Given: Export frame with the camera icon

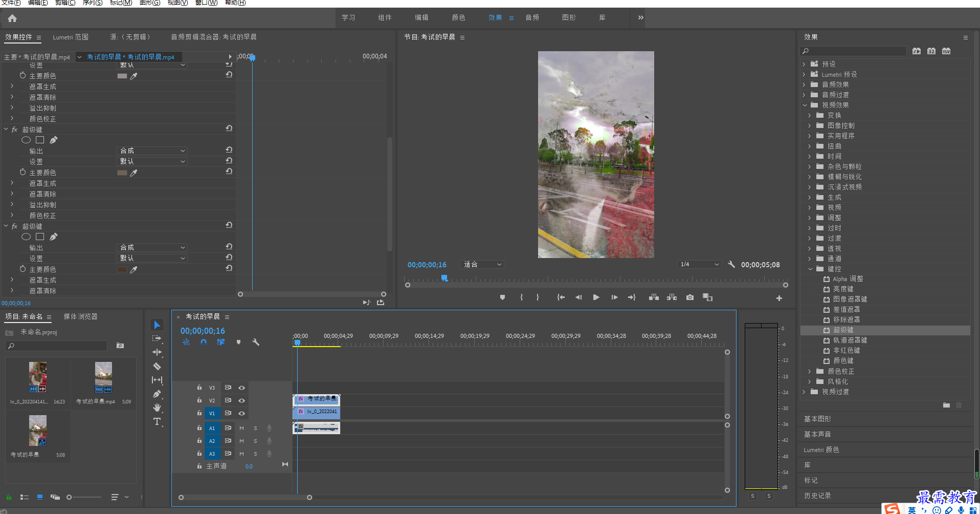Looking at the screenshot, I should click(x=690, y=297).
